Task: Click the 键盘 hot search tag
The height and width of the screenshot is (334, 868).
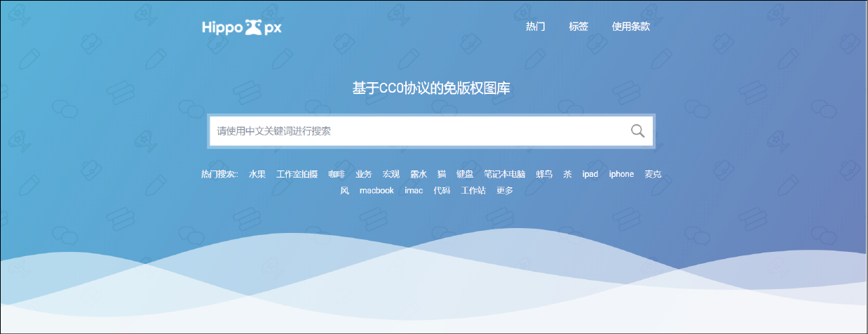Action: pyautogui.click(x=465, y=174)
